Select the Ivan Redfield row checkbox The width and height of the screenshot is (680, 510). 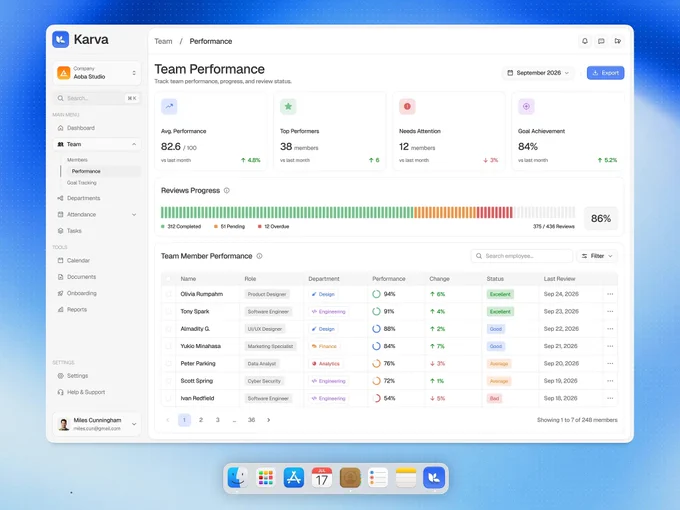[168, 398]
